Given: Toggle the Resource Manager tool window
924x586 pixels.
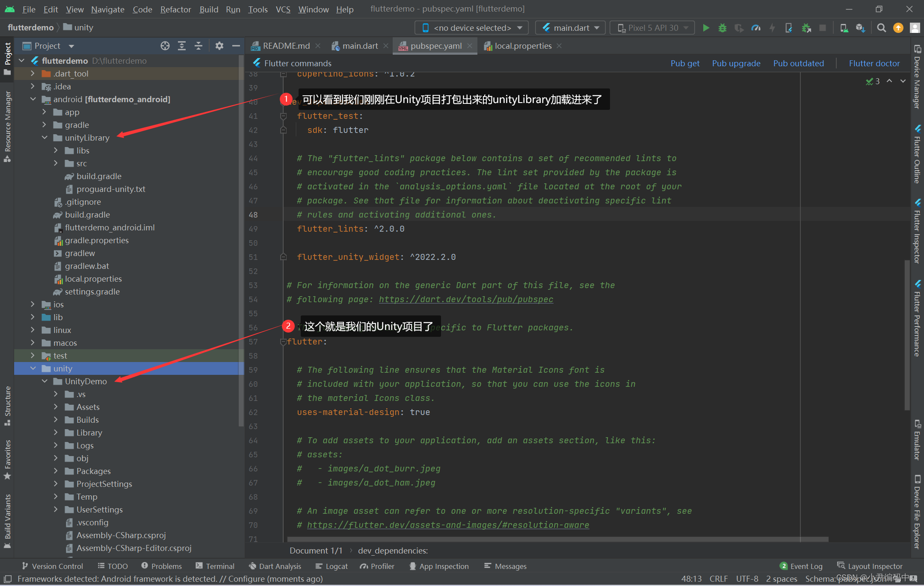Looking at the screenshot, I should pyautogui.click(x=7, y=127).
